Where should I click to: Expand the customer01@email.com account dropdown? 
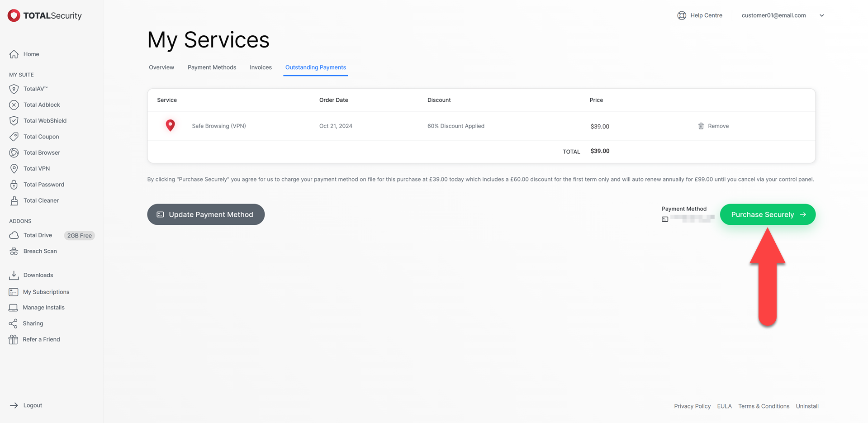point(821,15)
